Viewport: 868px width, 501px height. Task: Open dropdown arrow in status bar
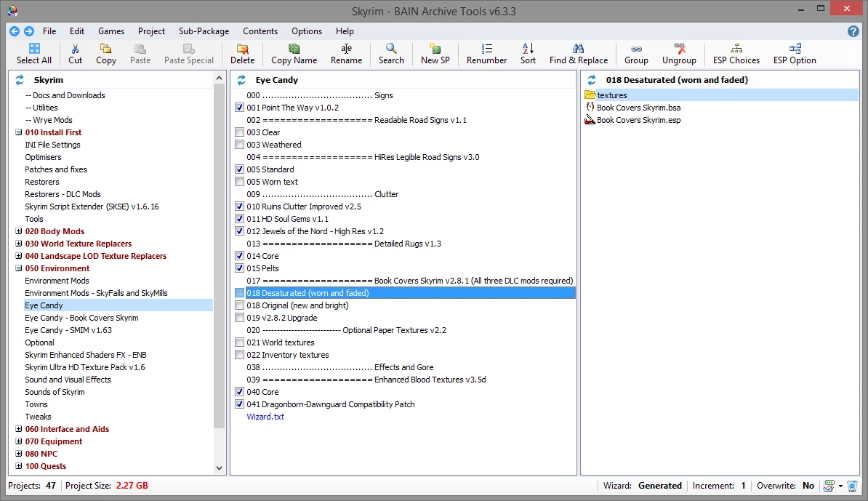pyautogui.click(x=840, y=486)
